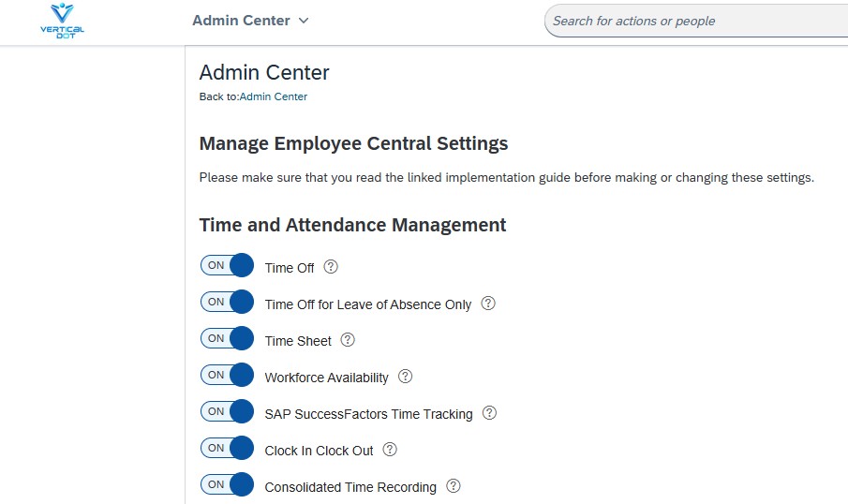
Task: Toggle Time Off for Leave of Absence Only
Action: 227,302
